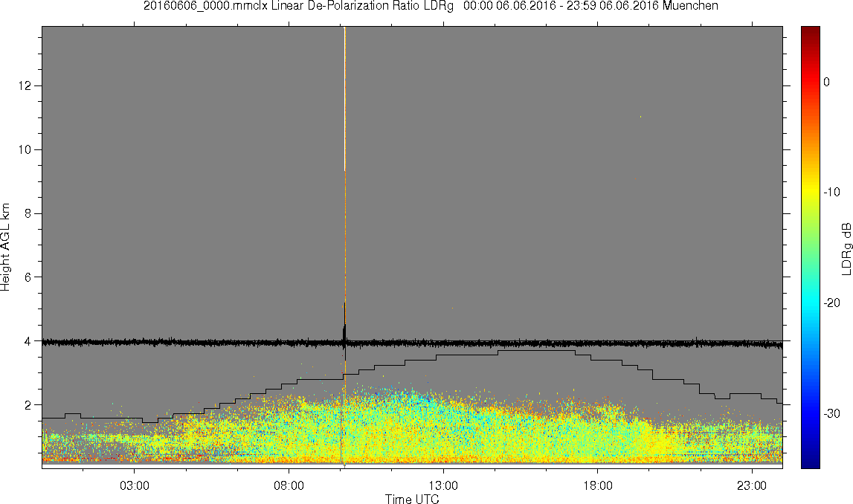Click the 18:00 time tick label
This screenshot has height=504, width=853.
pos(598,485)
